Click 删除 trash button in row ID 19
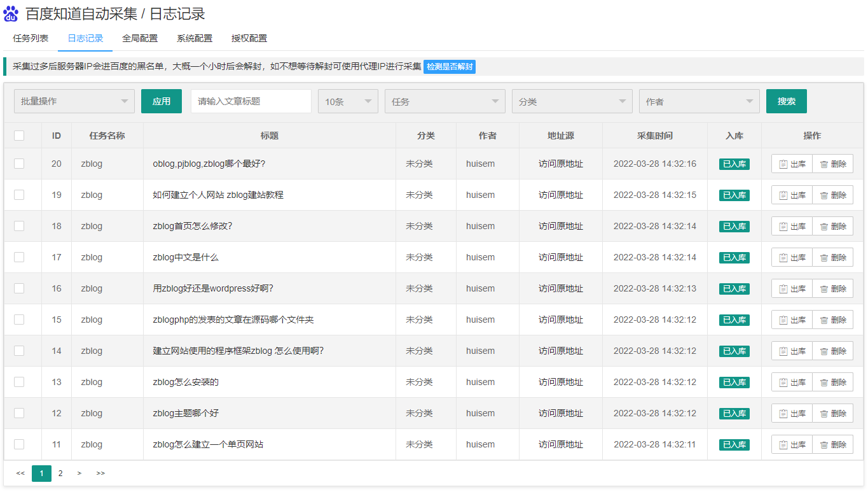Viewport: 868px width, 492px height. 833,195
